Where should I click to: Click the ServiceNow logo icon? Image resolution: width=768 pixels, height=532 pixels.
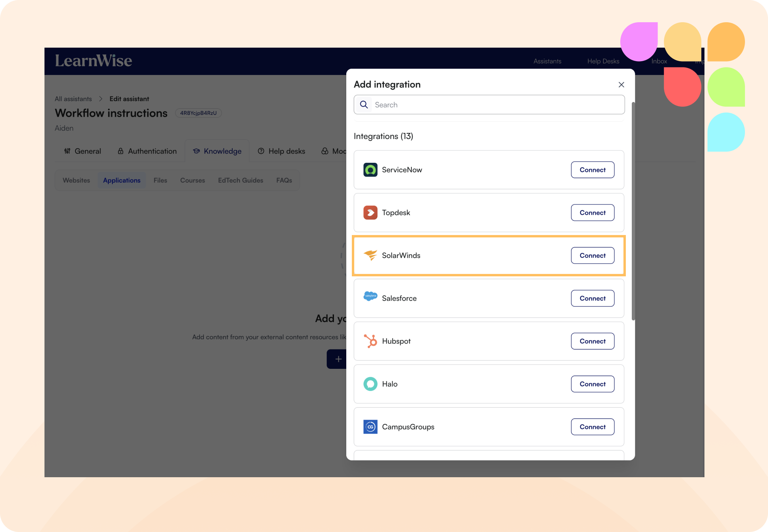[370, 170]
